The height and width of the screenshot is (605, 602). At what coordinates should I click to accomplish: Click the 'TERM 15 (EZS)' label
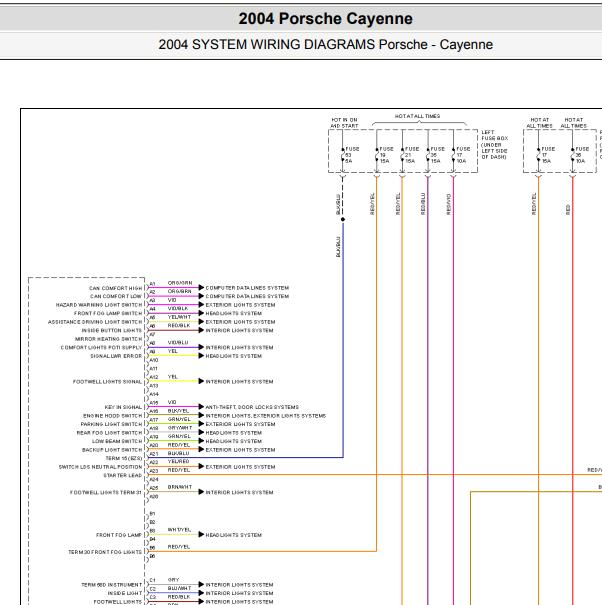coord(123,458)
